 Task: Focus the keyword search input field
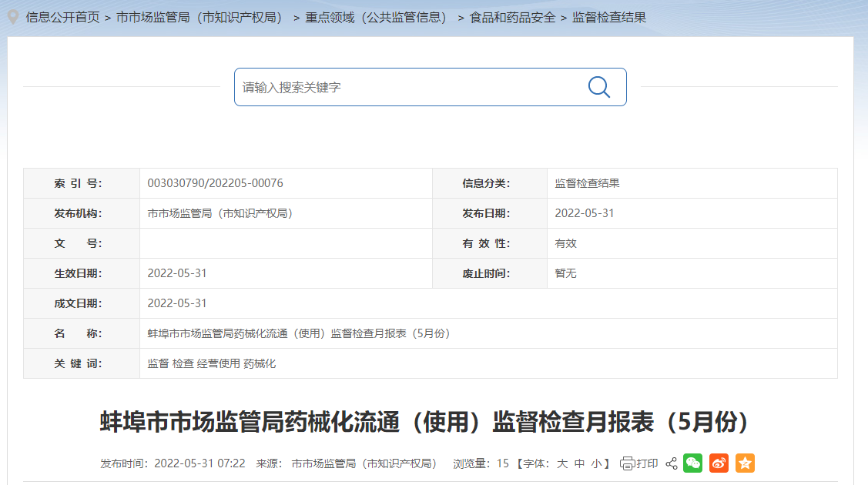click(x=408, y=87)
